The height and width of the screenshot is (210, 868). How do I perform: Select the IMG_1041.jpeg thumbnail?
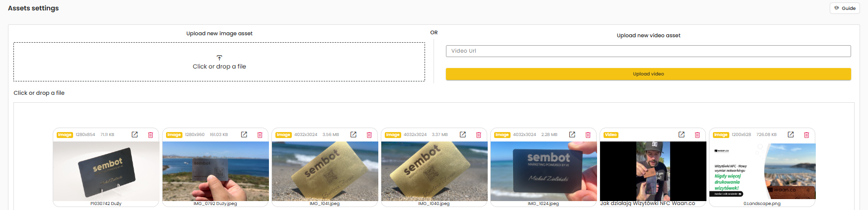pos(325,171)
